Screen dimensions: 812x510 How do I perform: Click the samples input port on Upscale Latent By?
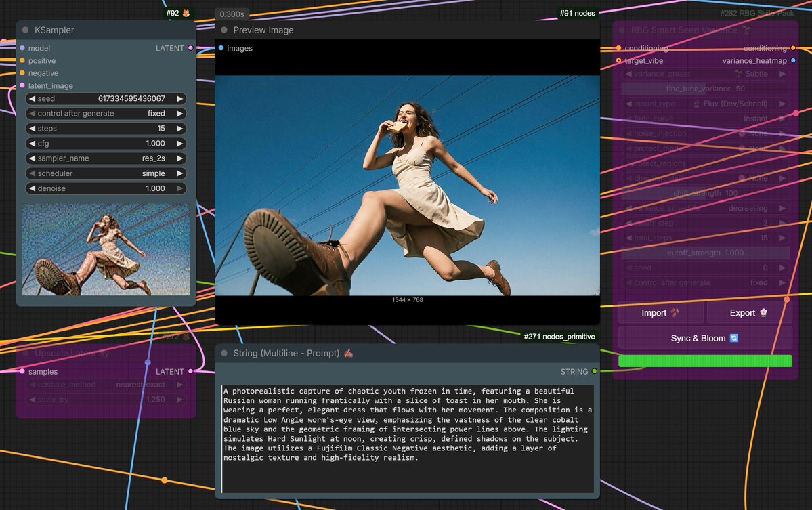pos(22,371)
